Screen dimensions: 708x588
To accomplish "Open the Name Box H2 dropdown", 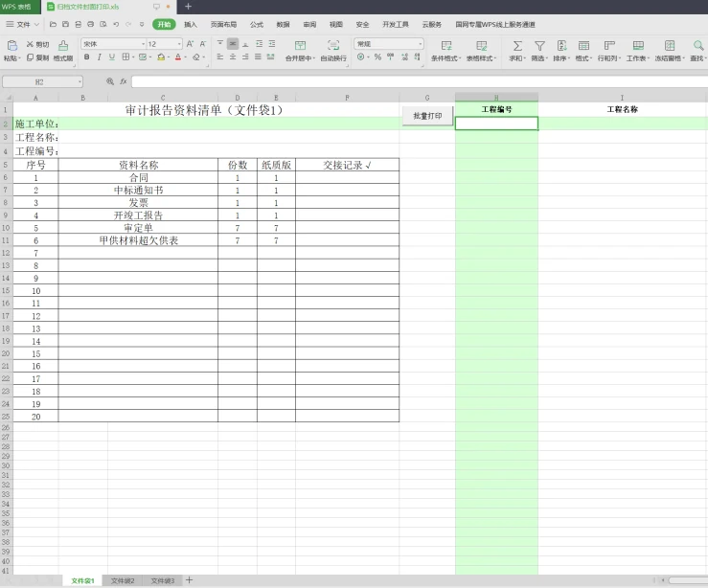I will tap(80, 82).
